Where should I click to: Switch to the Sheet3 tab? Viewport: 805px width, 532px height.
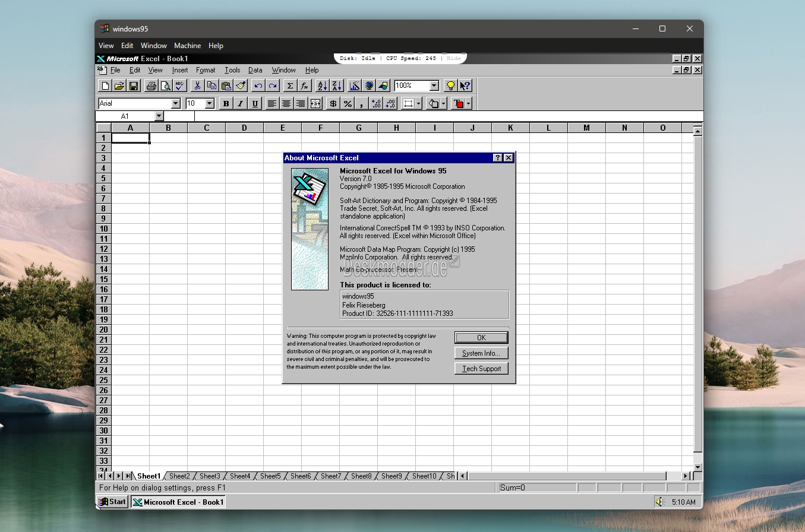click(210, 476)
